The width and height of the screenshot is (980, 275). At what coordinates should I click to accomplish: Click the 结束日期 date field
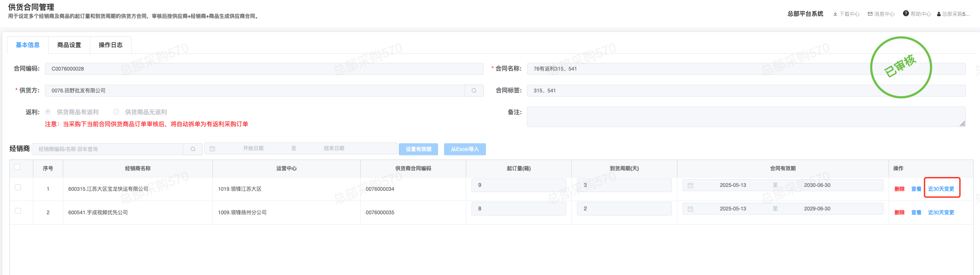[334, 148]
